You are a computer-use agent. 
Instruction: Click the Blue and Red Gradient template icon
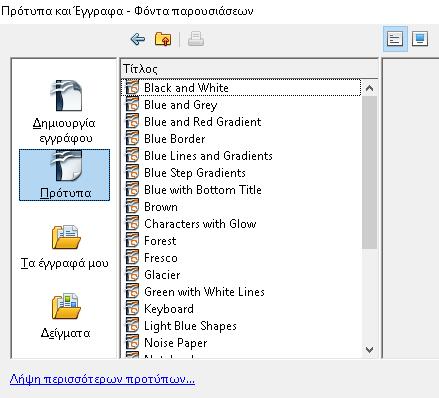(x=132, y=122)
